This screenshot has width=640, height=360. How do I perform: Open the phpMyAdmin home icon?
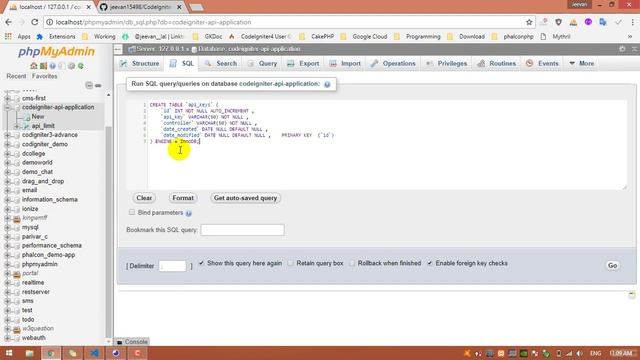point(33,66)
